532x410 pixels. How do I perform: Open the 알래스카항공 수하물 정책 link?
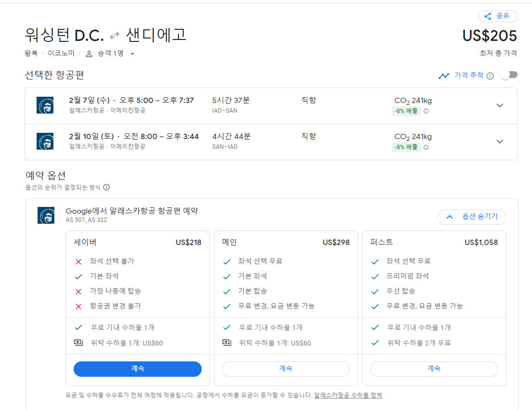[348, 395]
